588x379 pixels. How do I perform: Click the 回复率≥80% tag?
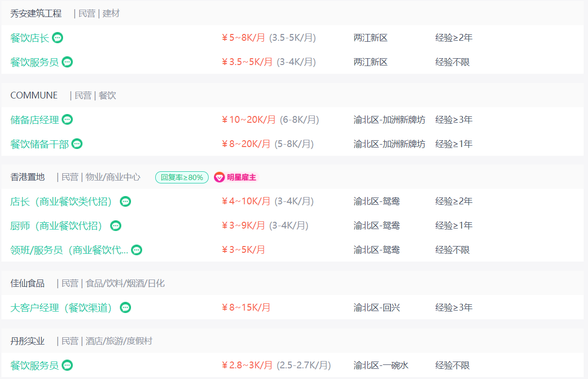pyautogui.click(x=182, y=178)
